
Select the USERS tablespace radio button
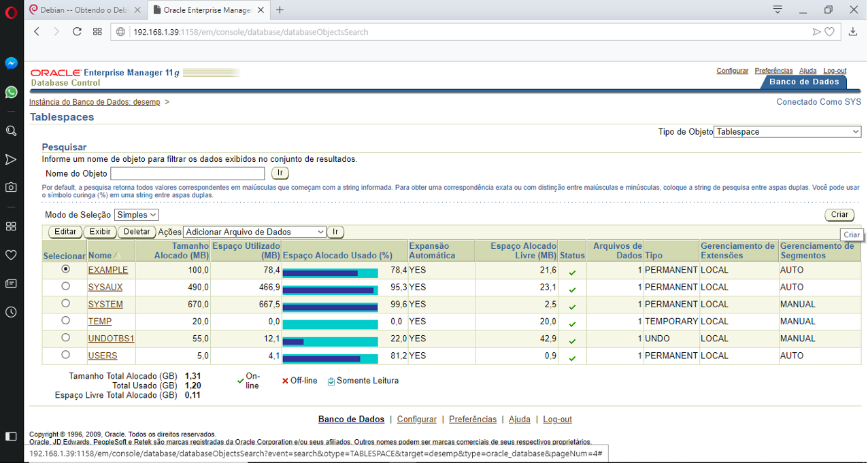tap(65, 354)
